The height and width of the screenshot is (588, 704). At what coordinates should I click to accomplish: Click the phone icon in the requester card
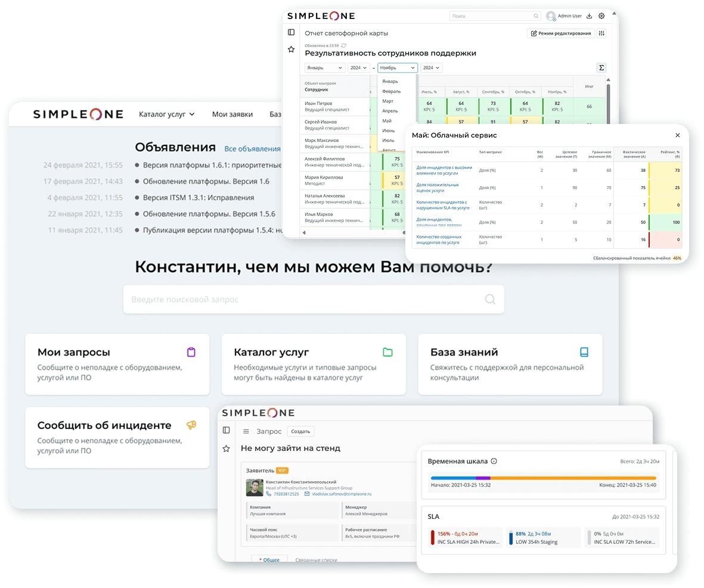point(268,493)
